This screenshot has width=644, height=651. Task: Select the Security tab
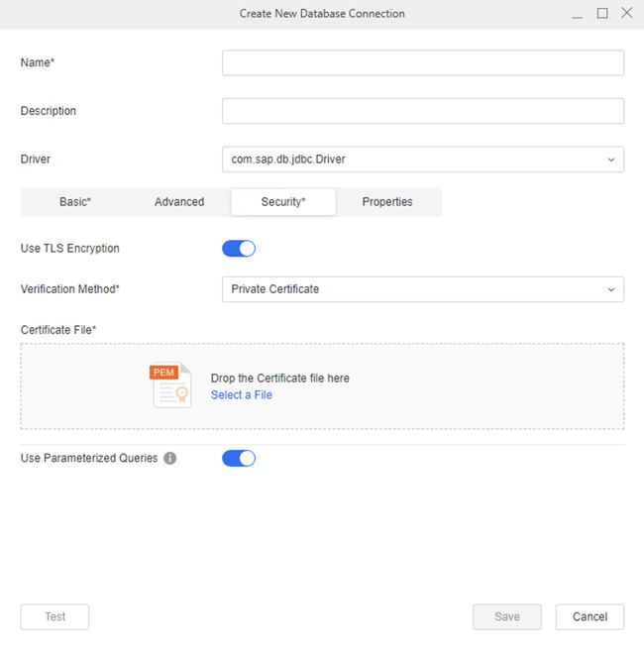coord(283,202)
